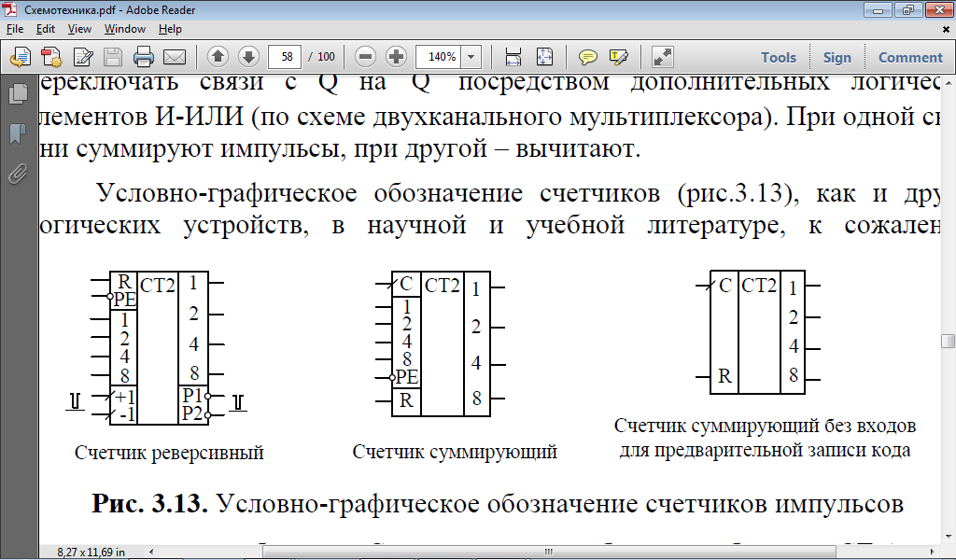Switch to read mode view
Viewport: 956px width, 560px height.
[662, 57]
